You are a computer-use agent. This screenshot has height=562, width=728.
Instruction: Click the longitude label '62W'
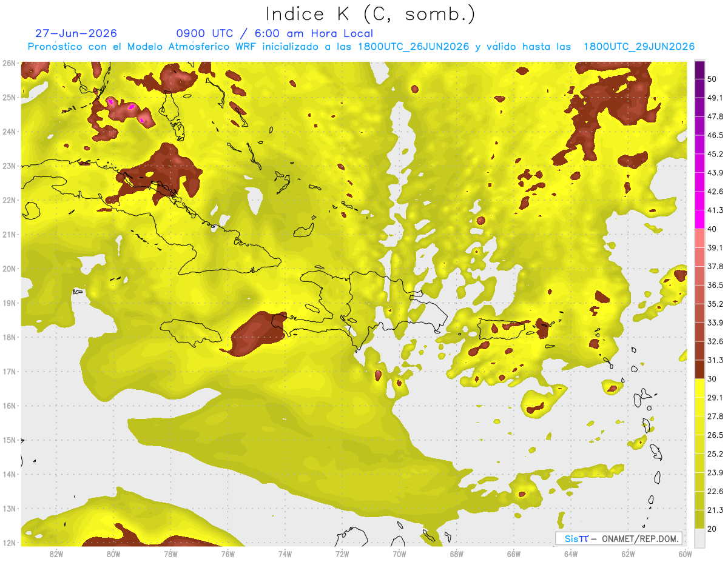click(x=628, y=554)
